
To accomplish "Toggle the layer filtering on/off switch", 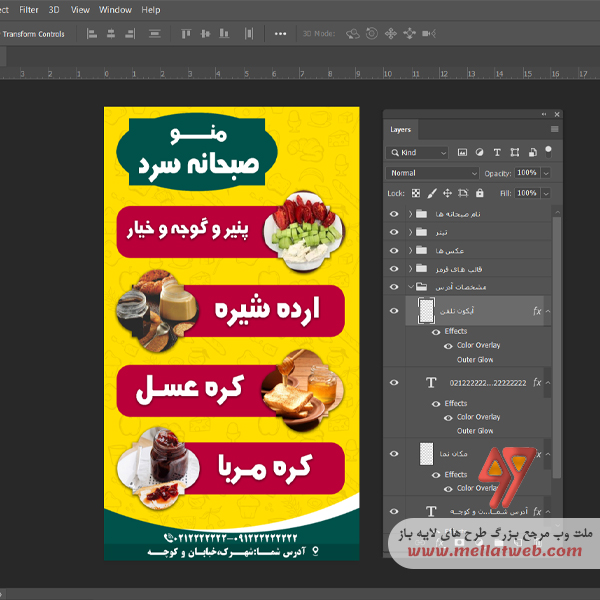I will [548, 152].
